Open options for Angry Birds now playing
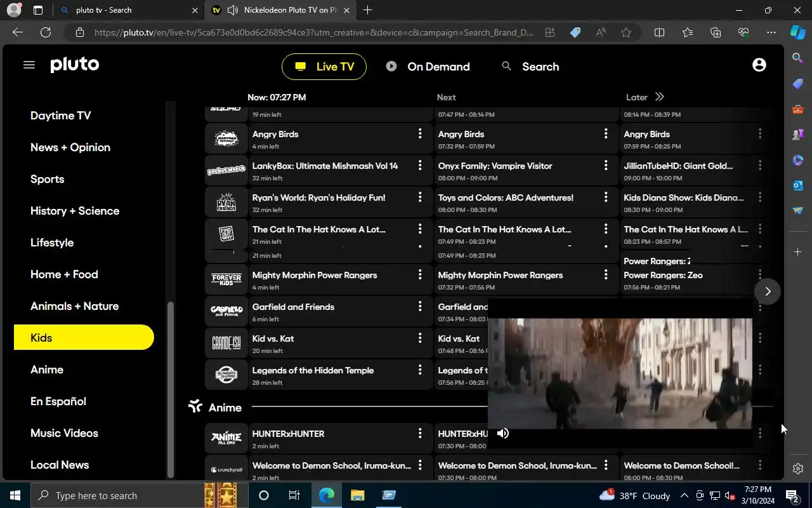The image size is (812, 508). click(419, 133)
